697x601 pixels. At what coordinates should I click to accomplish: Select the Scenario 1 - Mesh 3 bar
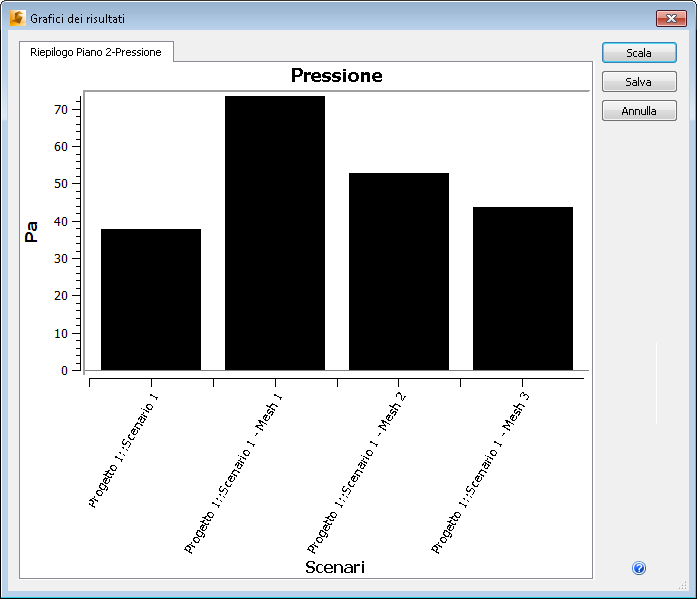pyautogui.click(x=523, y=288)
